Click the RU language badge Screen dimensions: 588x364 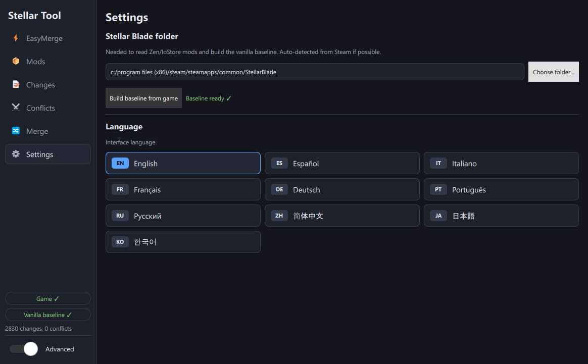point(120,216)
